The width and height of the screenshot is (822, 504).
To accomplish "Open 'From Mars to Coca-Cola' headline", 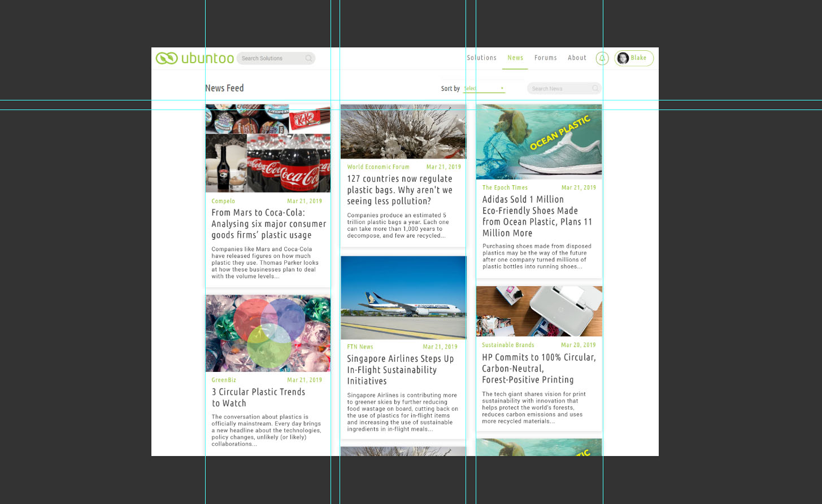I will (269, 224).
